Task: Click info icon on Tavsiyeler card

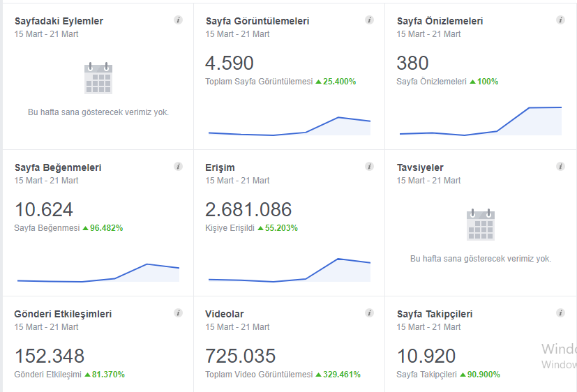Action: 560,167
